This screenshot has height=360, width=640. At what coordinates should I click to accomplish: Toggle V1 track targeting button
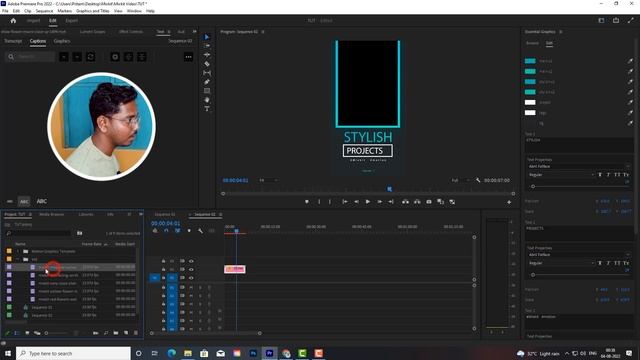point(172,278)
